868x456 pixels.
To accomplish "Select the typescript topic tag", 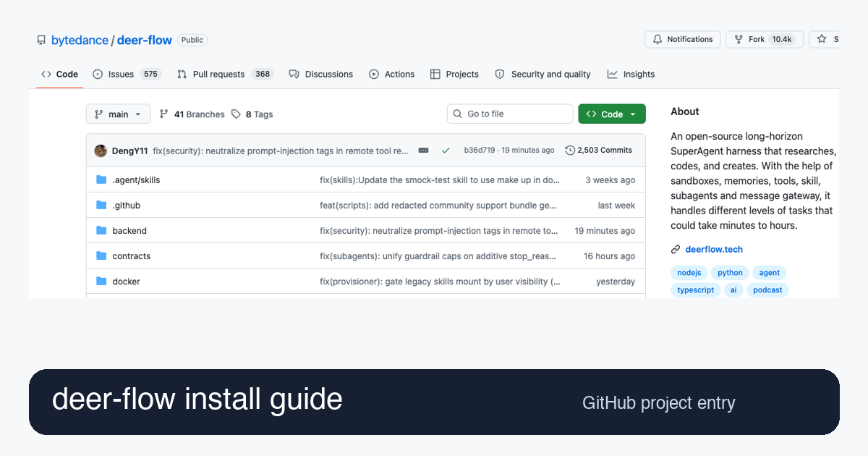I will [x=696, y=290].
